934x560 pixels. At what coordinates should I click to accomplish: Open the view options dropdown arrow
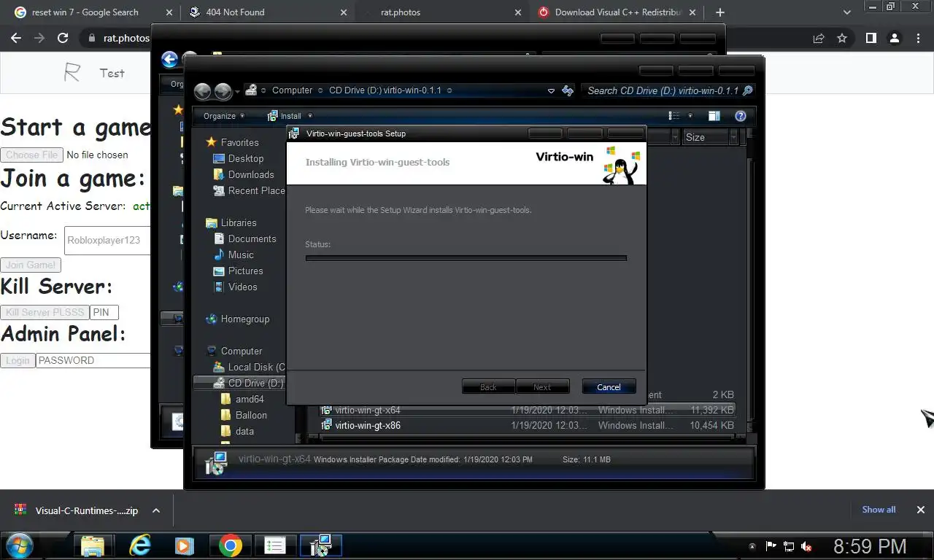[x=690, y=116]
